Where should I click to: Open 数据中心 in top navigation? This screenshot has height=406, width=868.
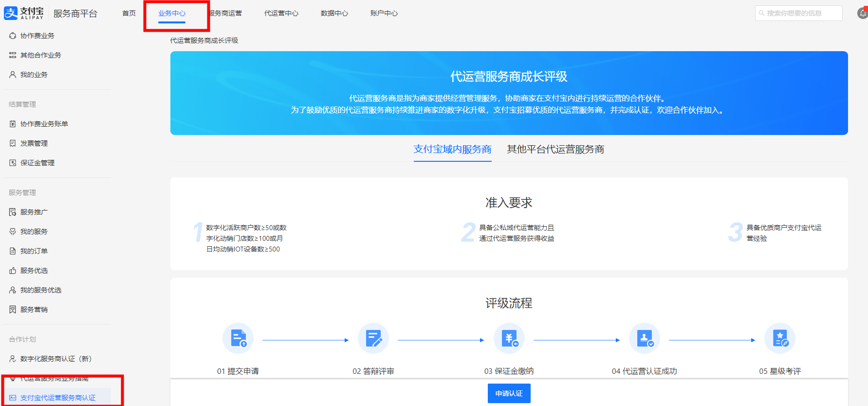pyautogui.click(x=334, y=13)
